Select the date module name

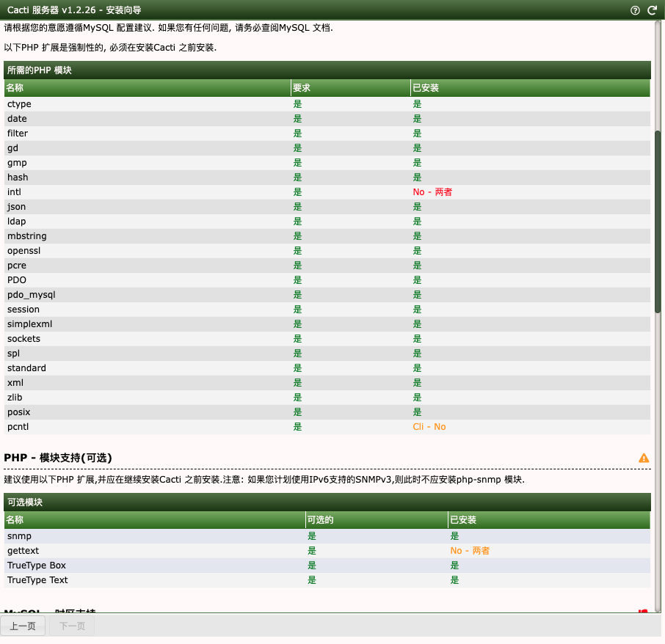17,119
